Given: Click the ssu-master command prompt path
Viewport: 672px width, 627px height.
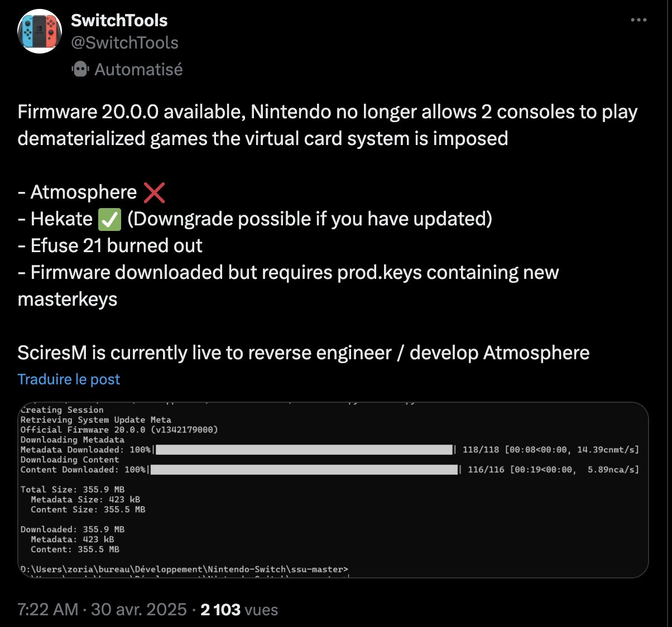Looking at the screenshot, I should point(184,569).
